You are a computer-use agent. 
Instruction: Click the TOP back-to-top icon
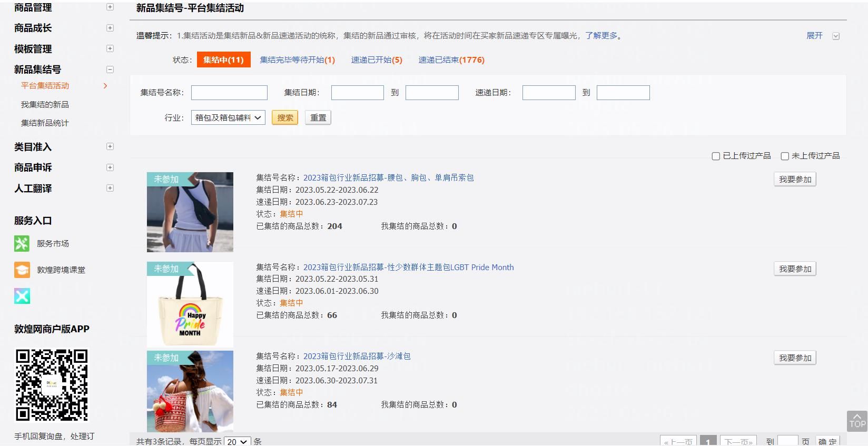[x=857, y=421]
